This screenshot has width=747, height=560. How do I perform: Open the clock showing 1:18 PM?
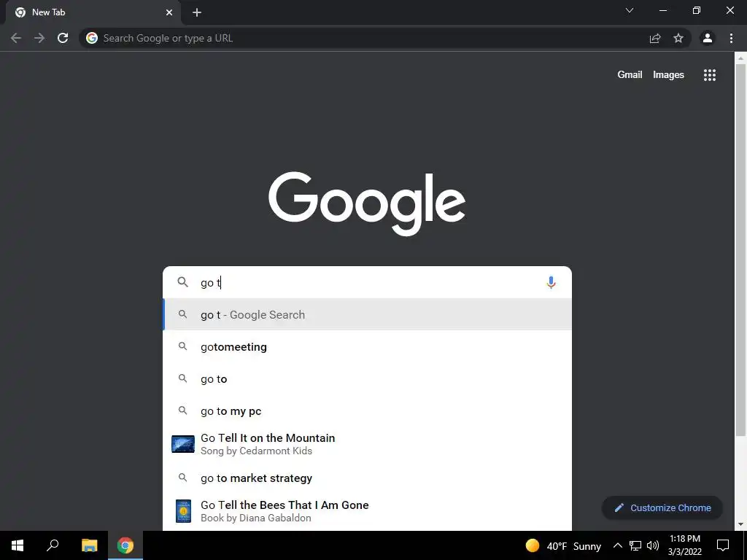pyautogui.click(x=684, y=545)
